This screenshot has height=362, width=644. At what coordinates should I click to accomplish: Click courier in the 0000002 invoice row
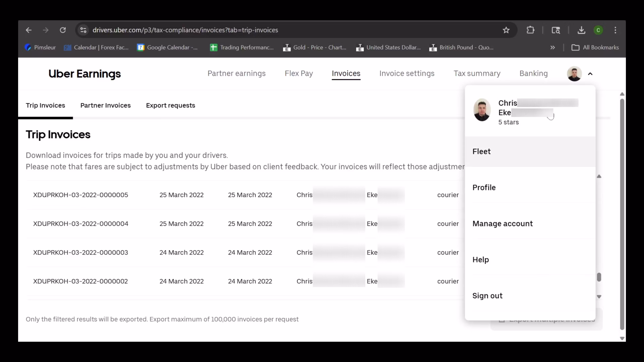coord(448,281)
